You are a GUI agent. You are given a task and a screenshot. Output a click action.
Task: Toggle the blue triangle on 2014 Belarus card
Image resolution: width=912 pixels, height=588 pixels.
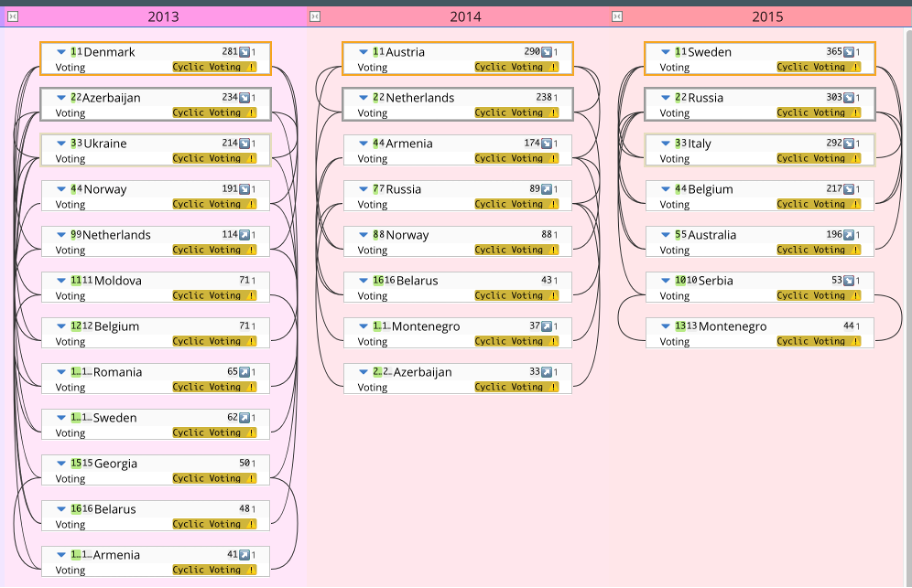[364, 280]
